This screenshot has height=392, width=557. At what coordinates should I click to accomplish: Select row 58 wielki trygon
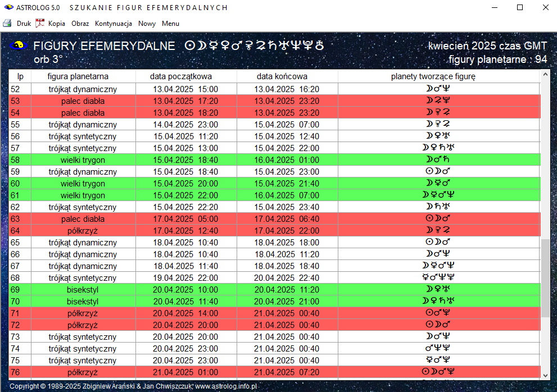[x=83, y=160]
